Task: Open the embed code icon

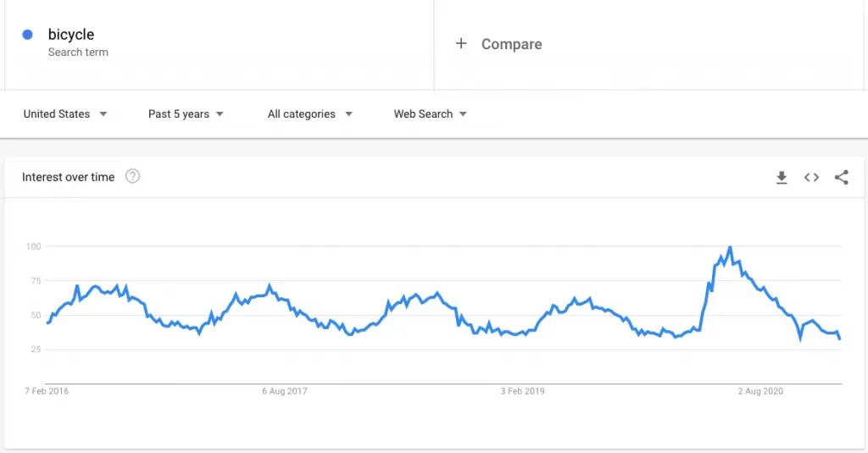Action: 811,178
